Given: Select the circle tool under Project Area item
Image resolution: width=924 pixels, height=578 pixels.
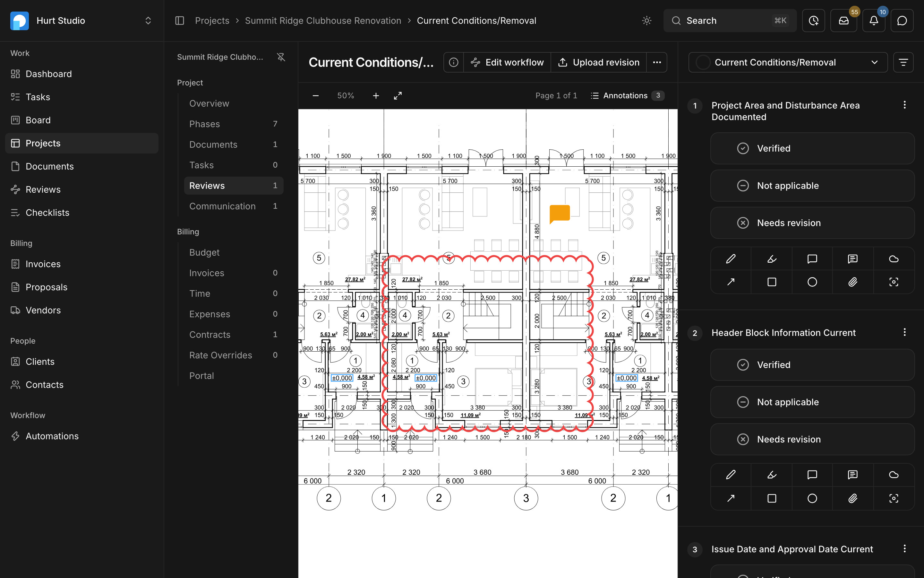Looking at the screenshot, I should click(x=812, y=282).
